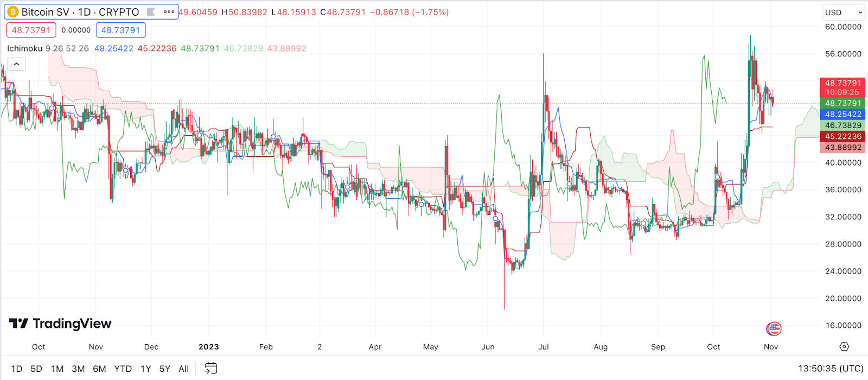868x380 pixels.
Task: Click the Aug label on time axis
Action: (601, 346)
